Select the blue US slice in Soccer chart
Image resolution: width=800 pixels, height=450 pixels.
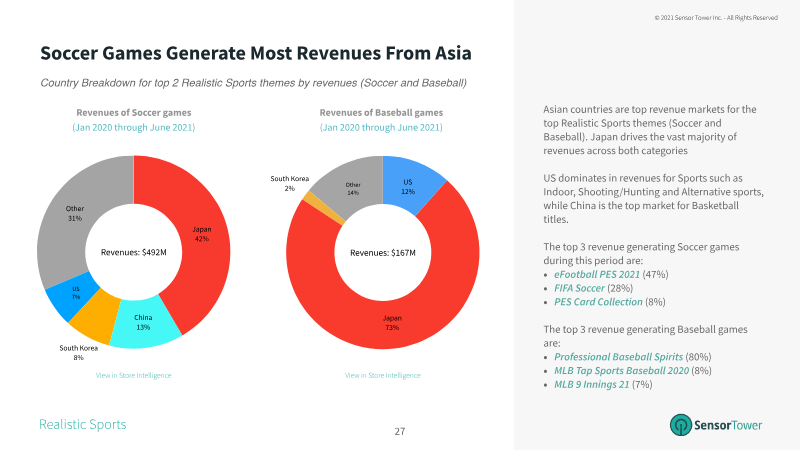click(71, 296)
